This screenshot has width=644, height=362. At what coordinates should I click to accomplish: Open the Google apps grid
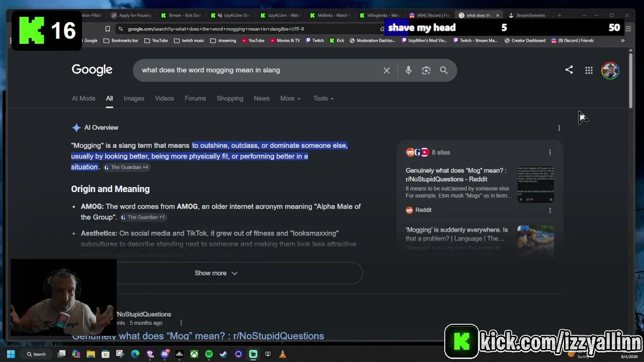(x=589, y=70)
